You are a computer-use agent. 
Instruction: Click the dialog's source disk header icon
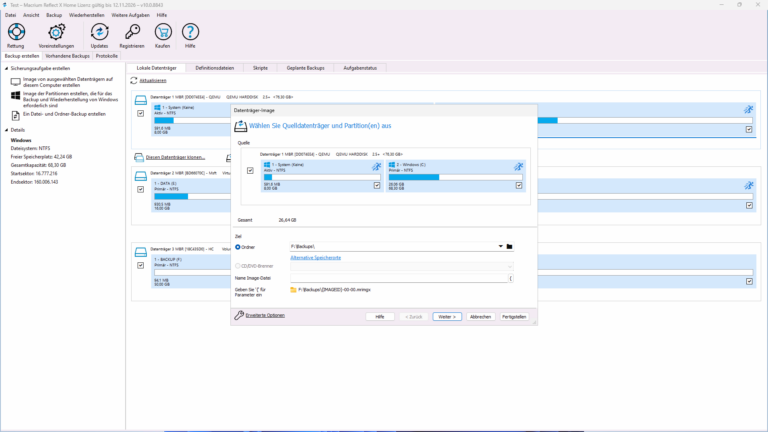[240, 126]
